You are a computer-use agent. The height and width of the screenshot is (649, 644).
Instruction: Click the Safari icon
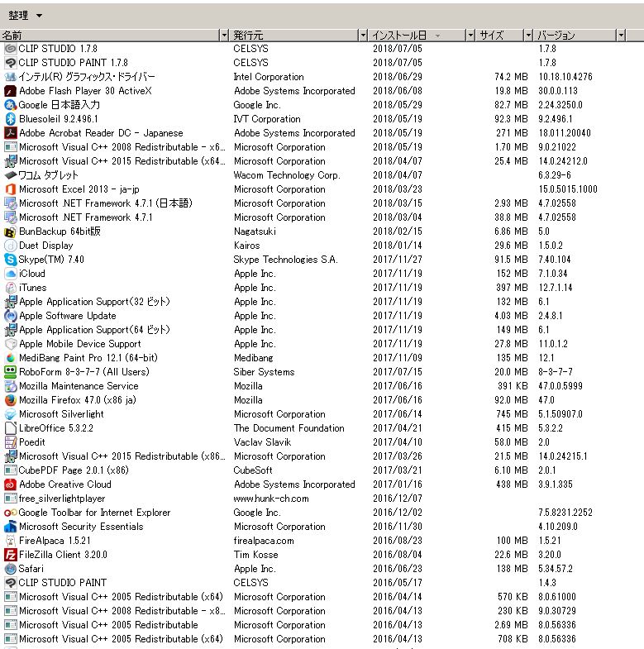pos(11,569)
